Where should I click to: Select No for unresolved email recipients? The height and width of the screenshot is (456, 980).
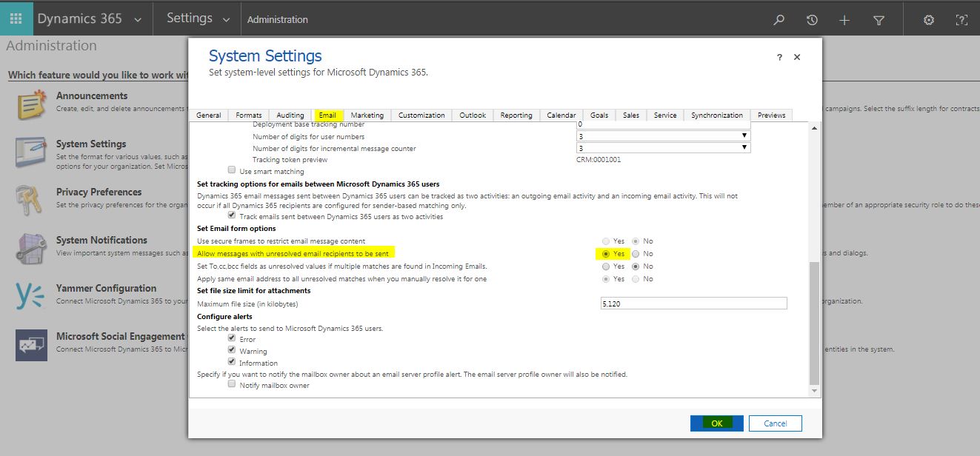tap(636, 253)
